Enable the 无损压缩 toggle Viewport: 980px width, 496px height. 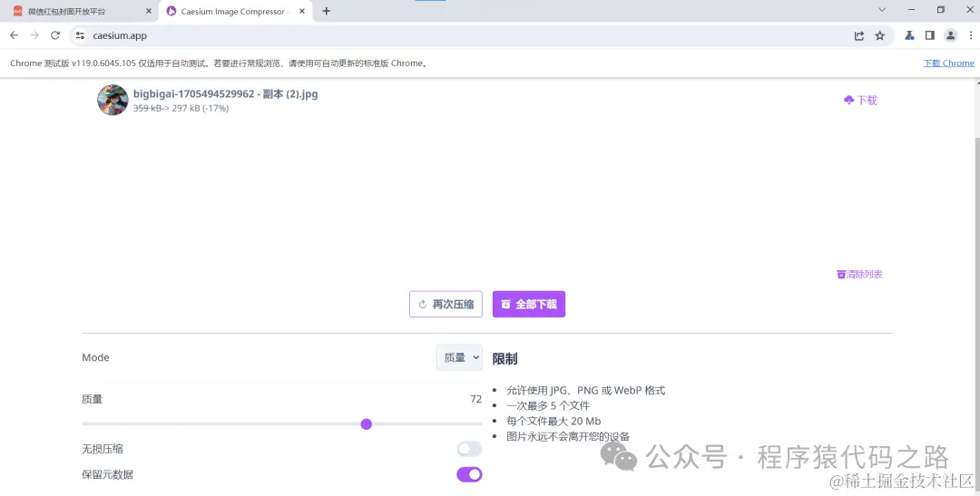click(469, 449)
